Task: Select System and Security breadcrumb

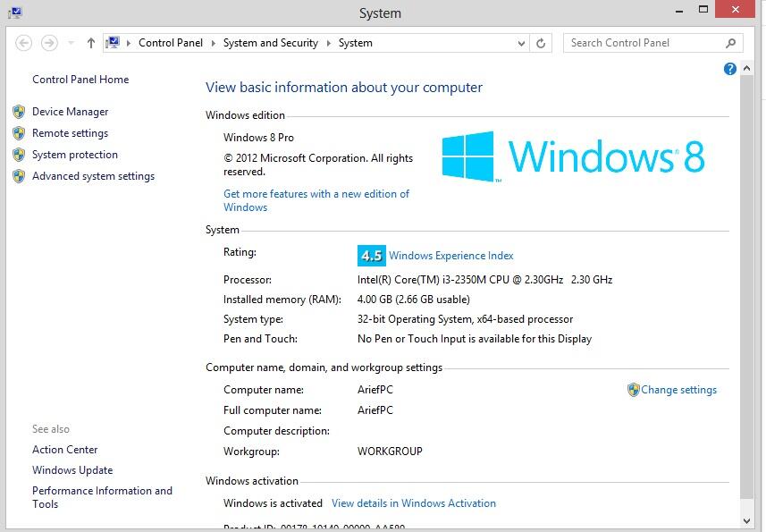Action: point(270,43)
